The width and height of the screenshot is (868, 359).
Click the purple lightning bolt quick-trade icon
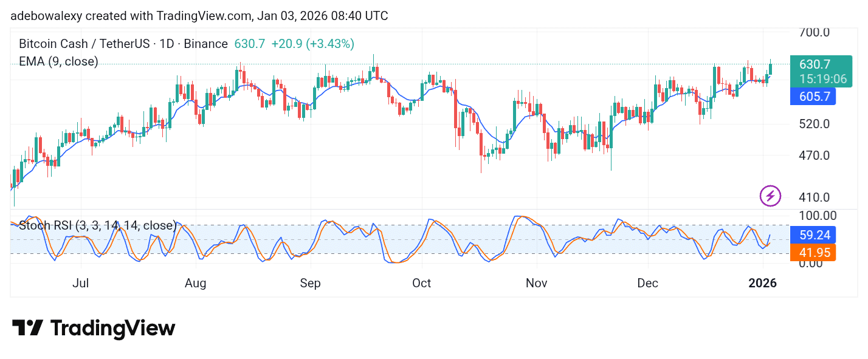click(x=770, y=196)
